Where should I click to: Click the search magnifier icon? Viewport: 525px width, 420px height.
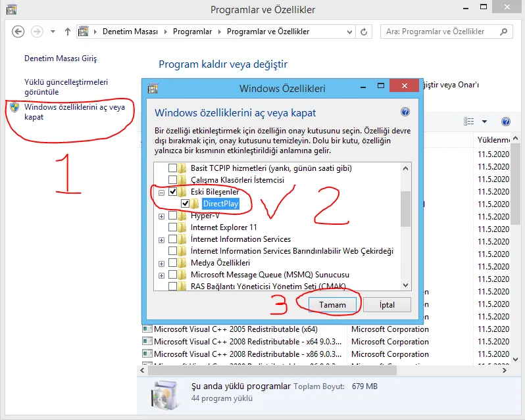(503, 32)
